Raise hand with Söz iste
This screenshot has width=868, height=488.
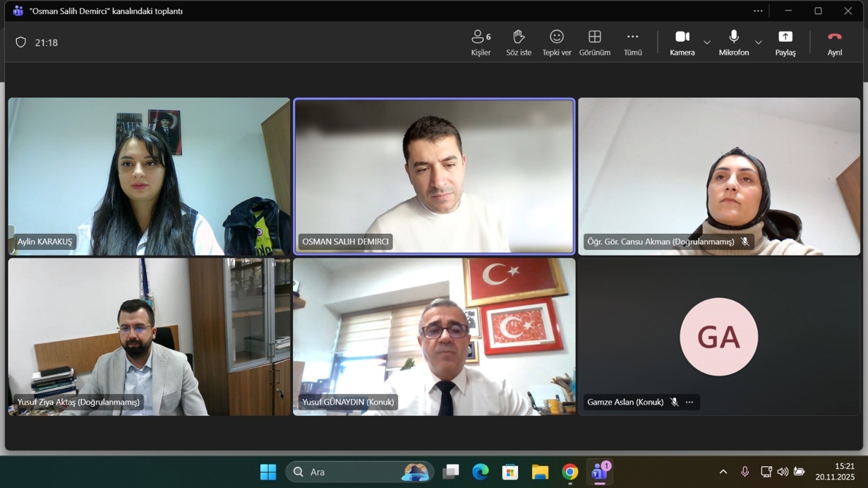519,42
